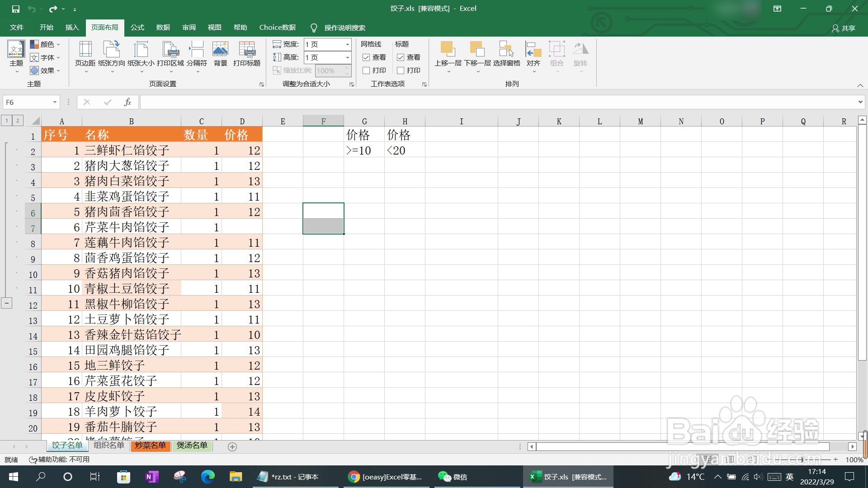Switch to the 开始 Home tab
Image resolution: width=868 pixels, height=488 pixels.
(x=47, y=28)
